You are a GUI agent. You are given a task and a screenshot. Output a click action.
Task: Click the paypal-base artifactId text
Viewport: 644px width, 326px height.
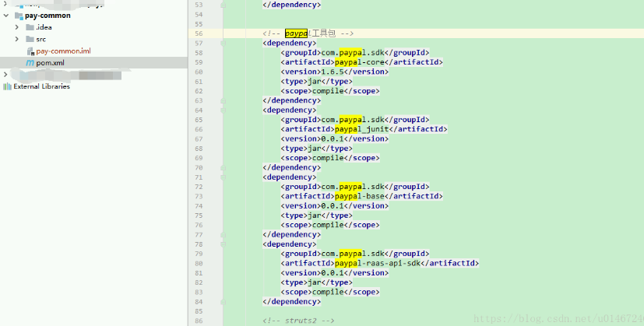[x=360, y=196]
